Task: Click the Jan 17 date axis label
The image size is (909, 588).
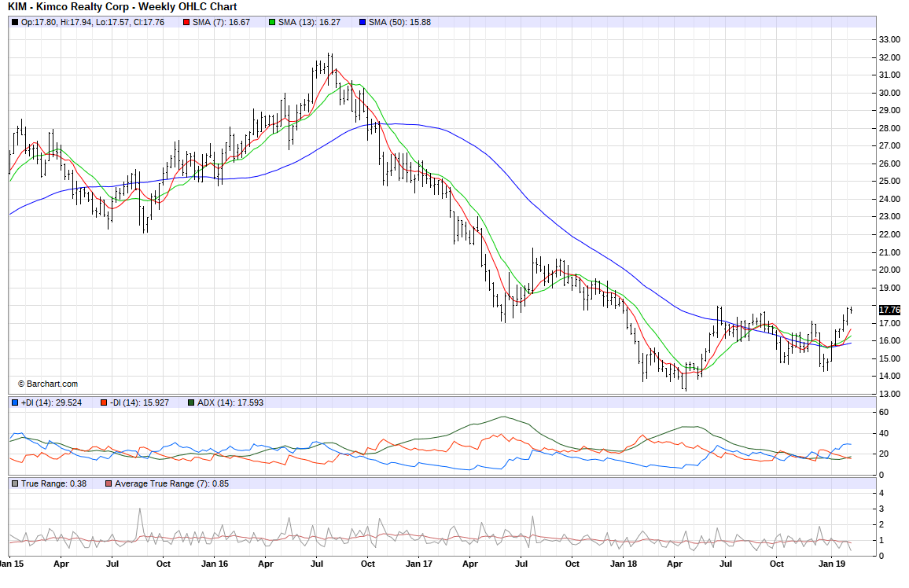Action: (418, 564)
